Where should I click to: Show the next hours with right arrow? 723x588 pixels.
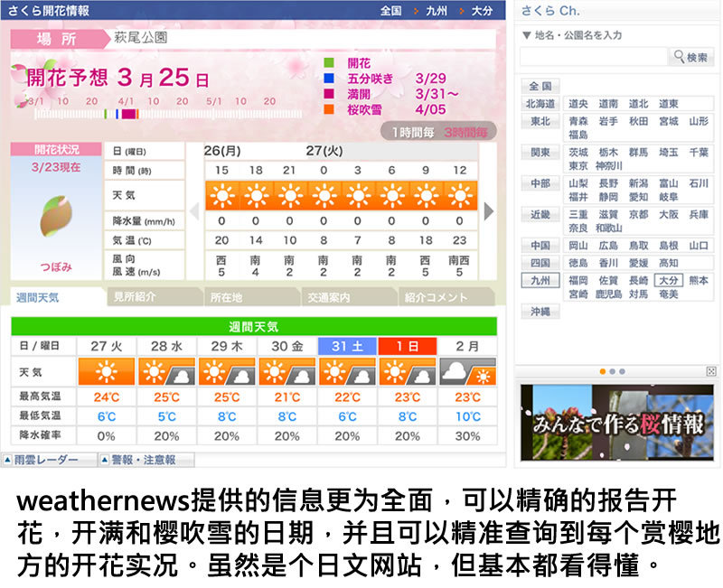(x=488, y=211)
